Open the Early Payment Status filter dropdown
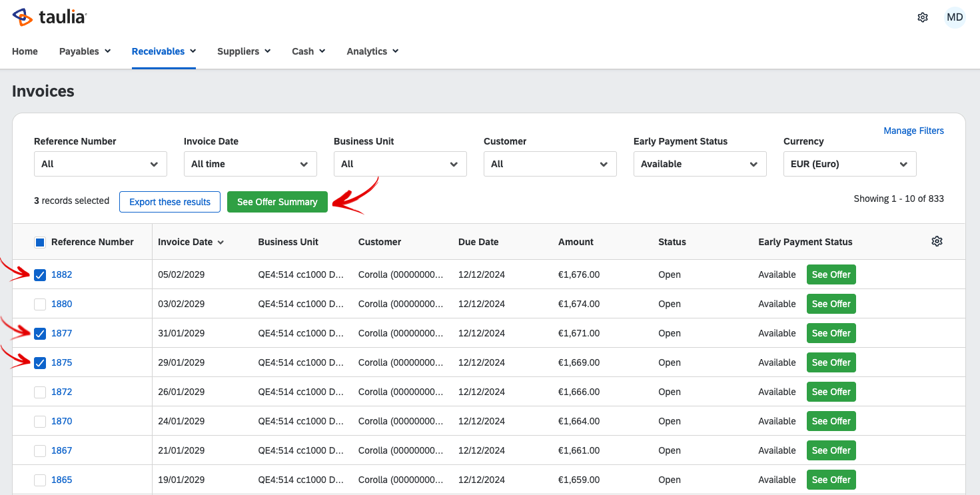This screenshot has width=980, height=495. 700,164
